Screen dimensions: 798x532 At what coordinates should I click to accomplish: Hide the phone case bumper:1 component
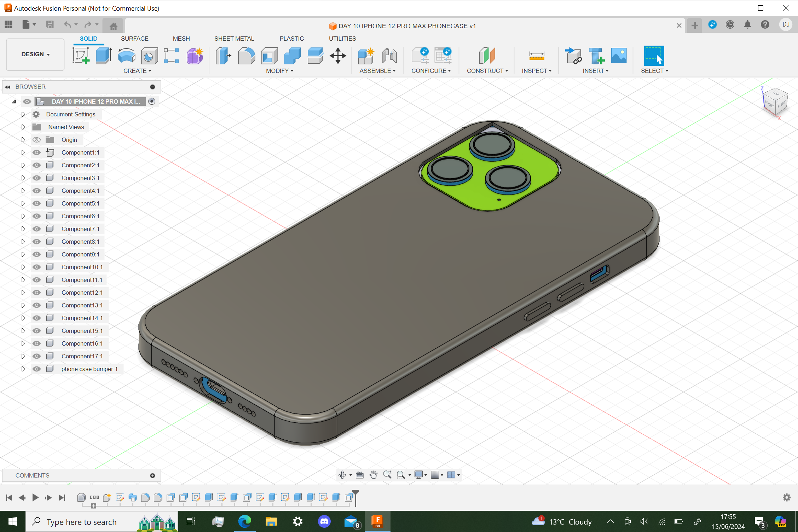(x=36, y=369)
